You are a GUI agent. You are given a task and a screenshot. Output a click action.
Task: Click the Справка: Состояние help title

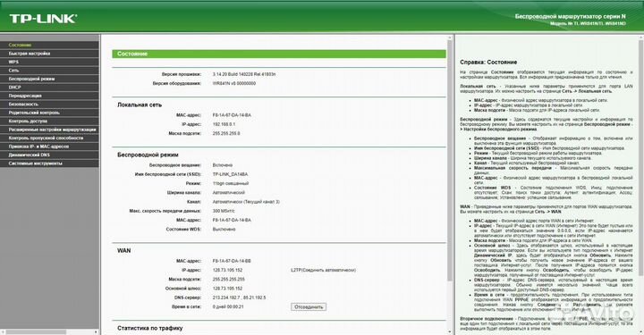[x=488, y=62]
